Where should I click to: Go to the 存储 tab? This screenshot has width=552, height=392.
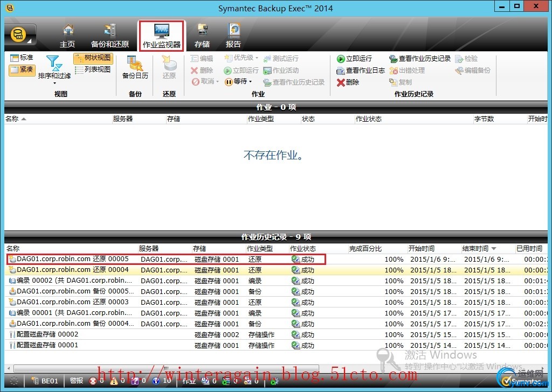(202, 36)
